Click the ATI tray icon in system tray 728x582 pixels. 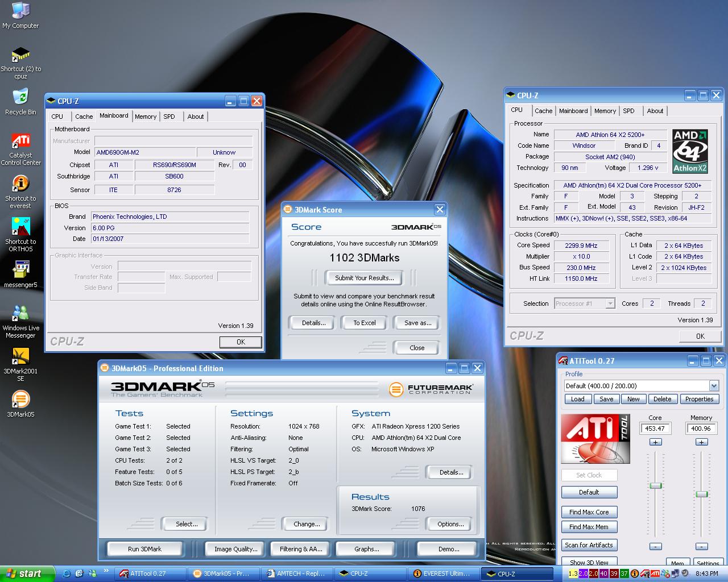(x=655, y=573)
